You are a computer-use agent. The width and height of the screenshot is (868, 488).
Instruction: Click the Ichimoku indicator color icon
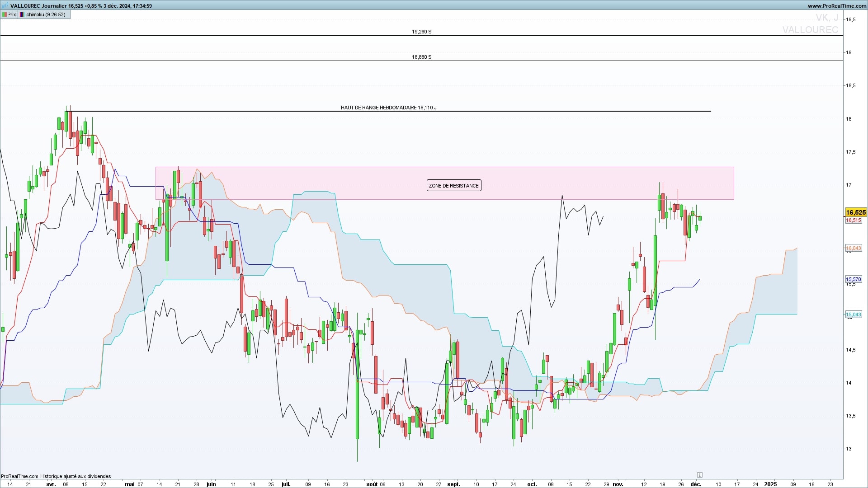[x=22, y=14]
